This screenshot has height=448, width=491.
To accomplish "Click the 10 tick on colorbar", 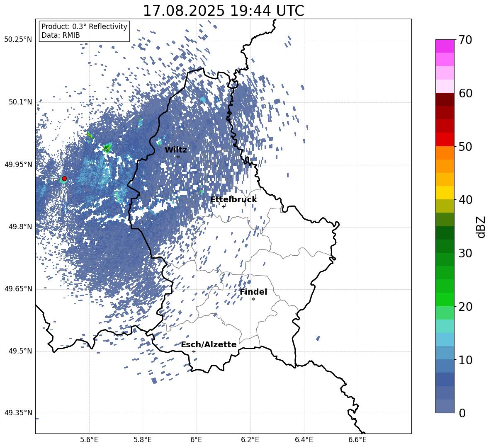I will point(465,360).
